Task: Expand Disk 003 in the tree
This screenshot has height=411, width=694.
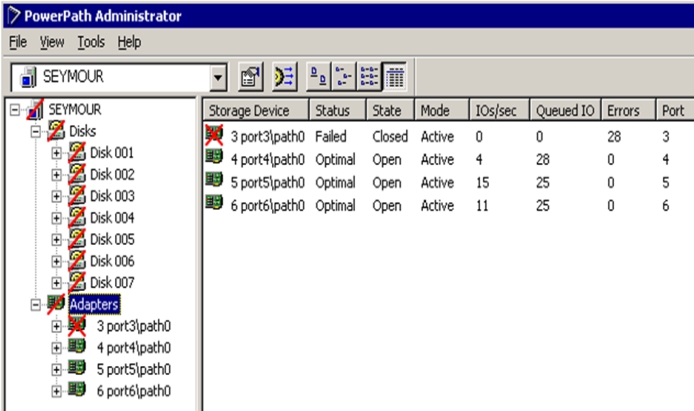Action: pyautogui.click(x=56, y=196)
